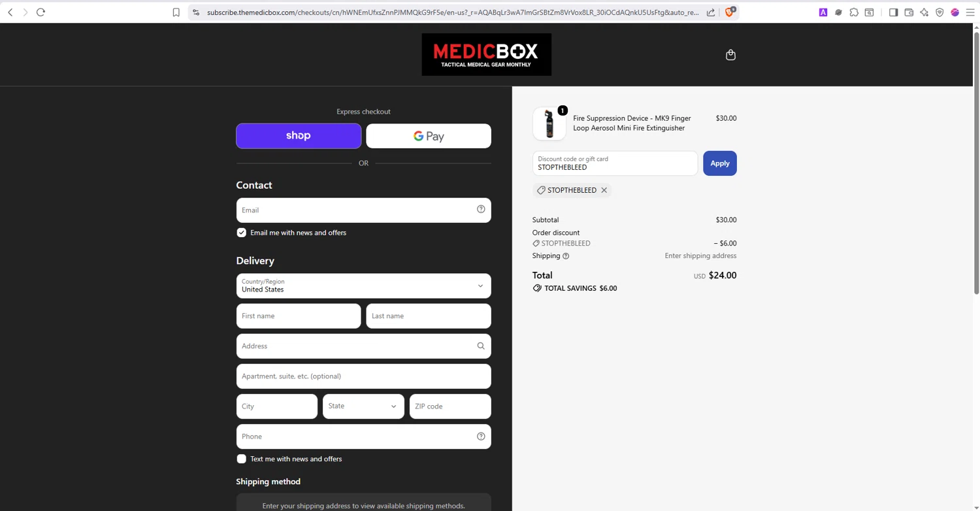Apply the discount code
Screen dimensions: 980x511
click(x=720, y=163)
